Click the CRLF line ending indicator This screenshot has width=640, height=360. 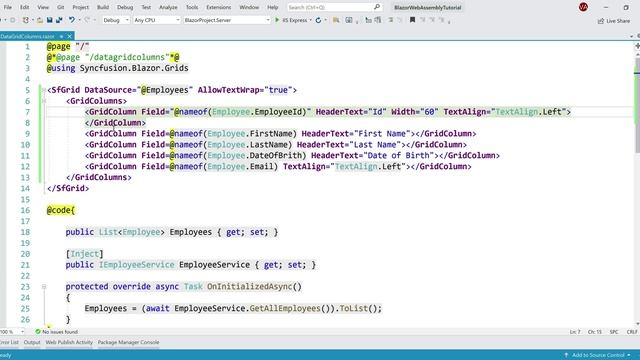(x=632, y=332)
